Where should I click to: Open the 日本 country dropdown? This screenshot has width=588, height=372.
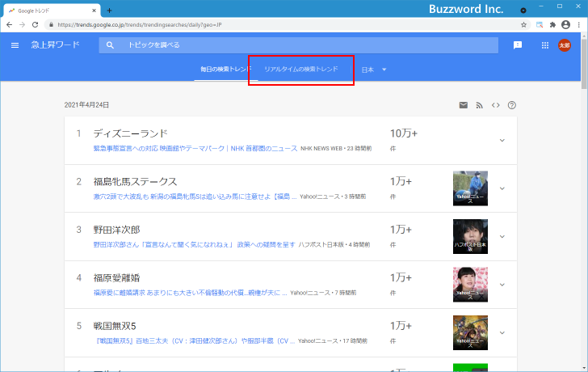374,70
